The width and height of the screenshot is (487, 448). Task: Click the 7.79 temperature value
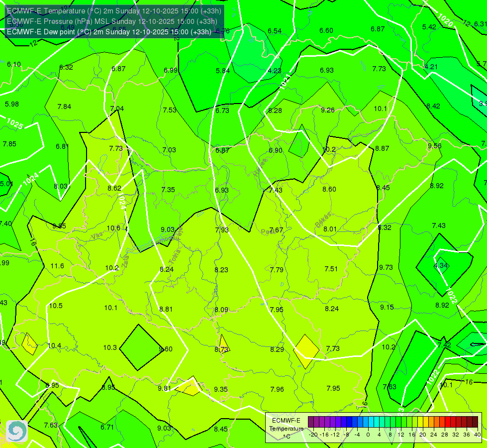pos(277,270)
